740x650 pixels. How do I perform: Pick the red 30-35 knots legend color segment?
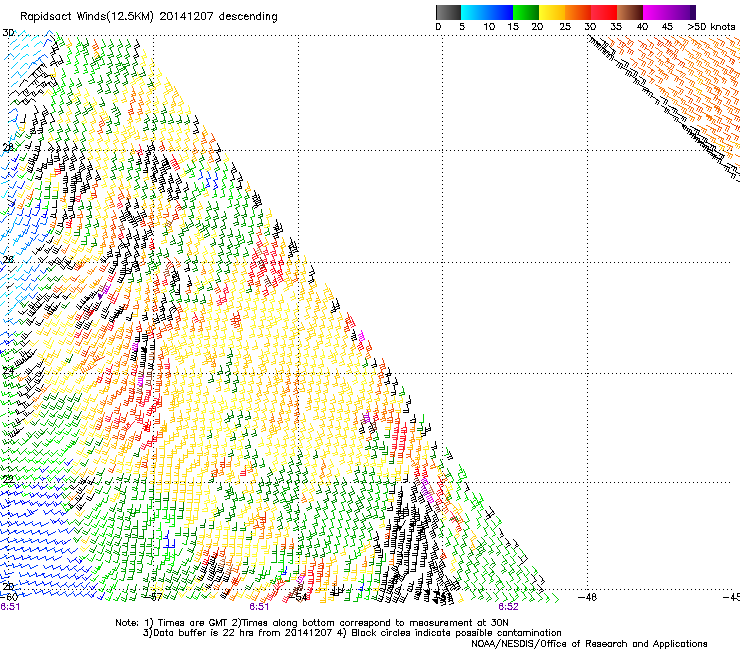tap(604, 12)
